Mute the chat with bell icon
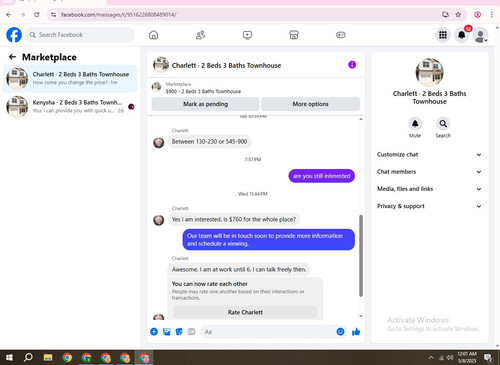This screenshot has height=365, width=500. pos(415,124)
